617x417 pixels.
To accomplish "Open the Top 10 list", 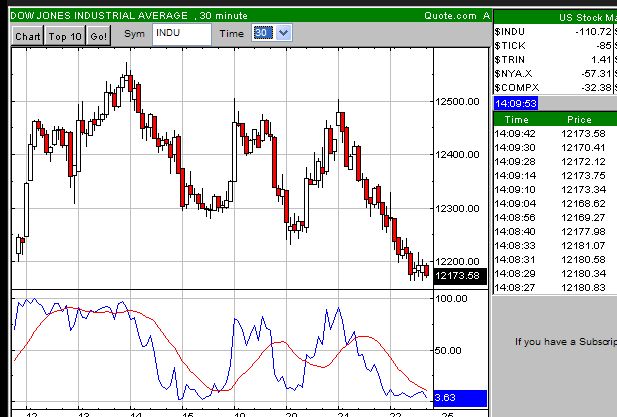I will (x=66, y=35).
